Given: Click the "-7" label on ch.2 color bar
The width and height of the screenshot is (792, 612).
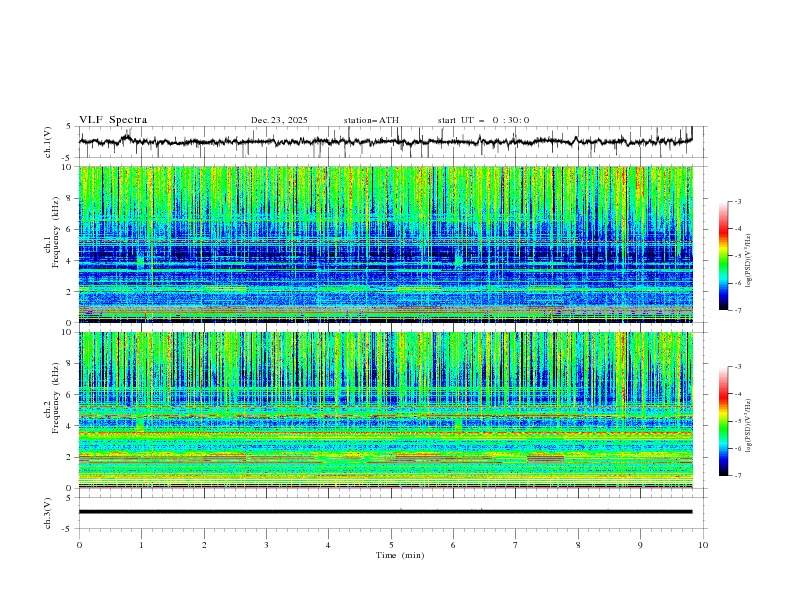Looking at the screenshot, I should [x=738, y=475].
